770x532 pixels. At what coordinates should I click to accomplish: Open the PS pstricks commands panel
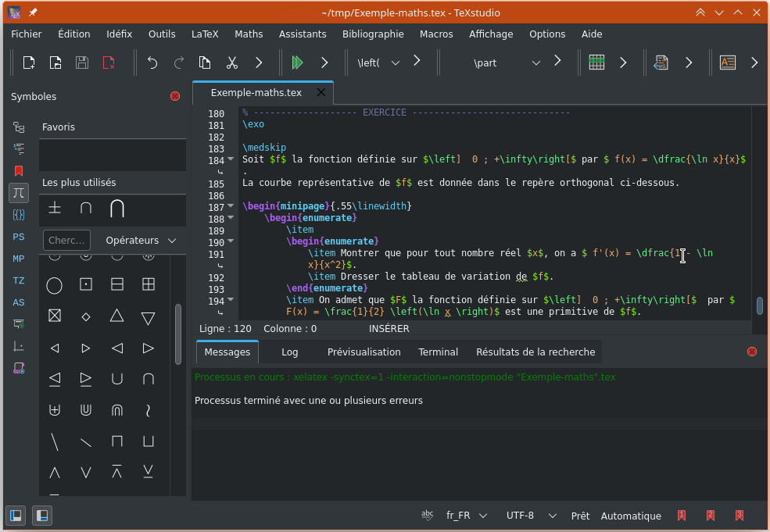pyautogui.click(x=19, y=237)
